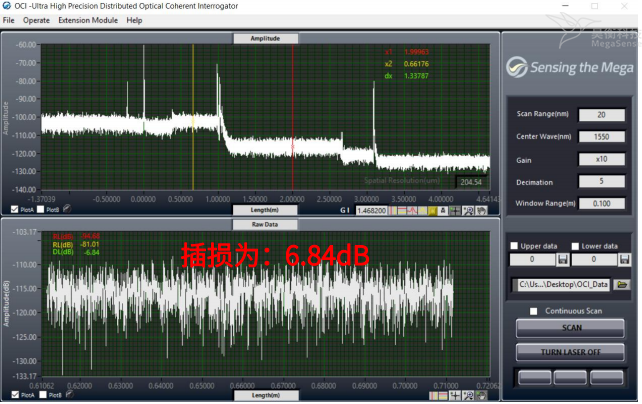Select the crosshair cursor tool in Amplitude toolbar
The image size is (642, 404).
(x=455, y=211)
